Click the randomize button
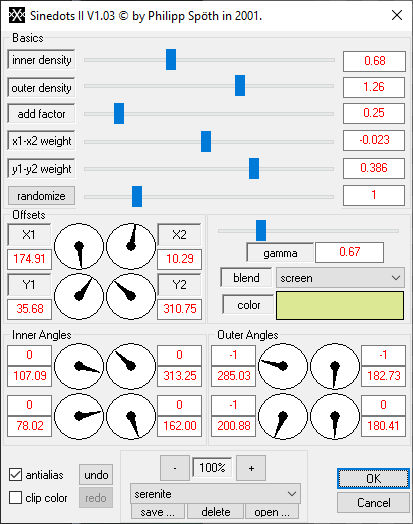The height and width of the screenshot is (524, 413). (x=41, y=196)
